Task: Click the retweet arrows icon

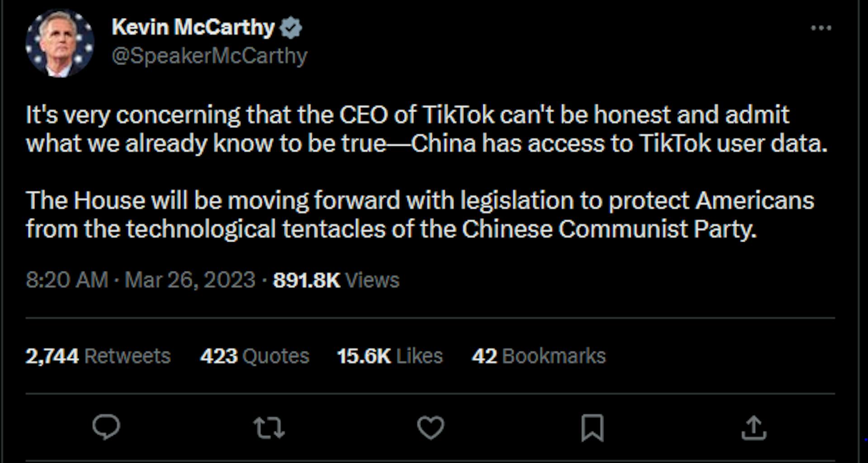Action: [x=269, y=427]
